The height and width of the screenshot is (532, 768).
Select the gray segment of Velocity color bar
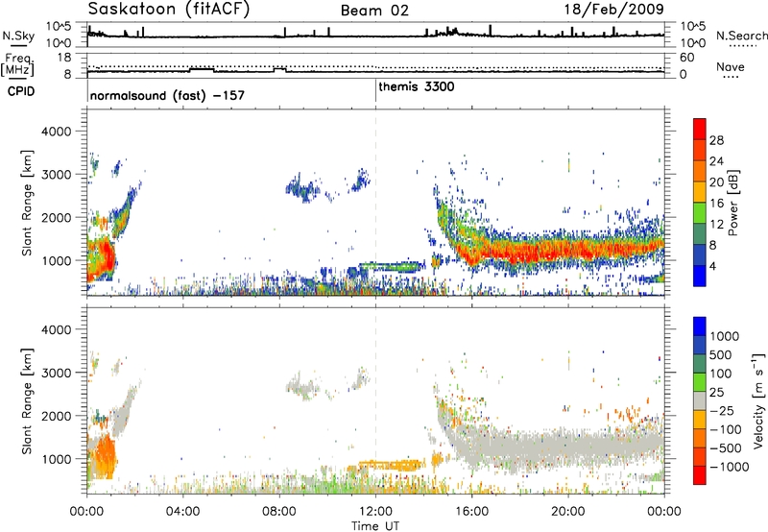(x=700, y=400)
